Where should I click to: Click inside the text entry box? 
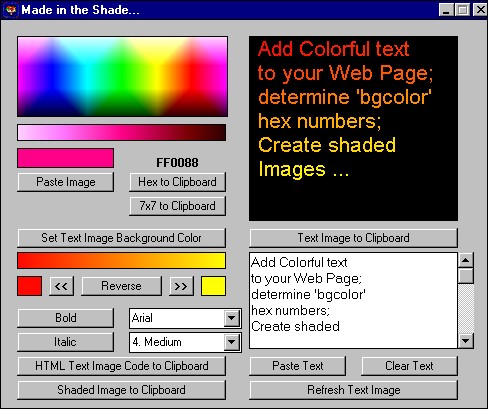353,301
